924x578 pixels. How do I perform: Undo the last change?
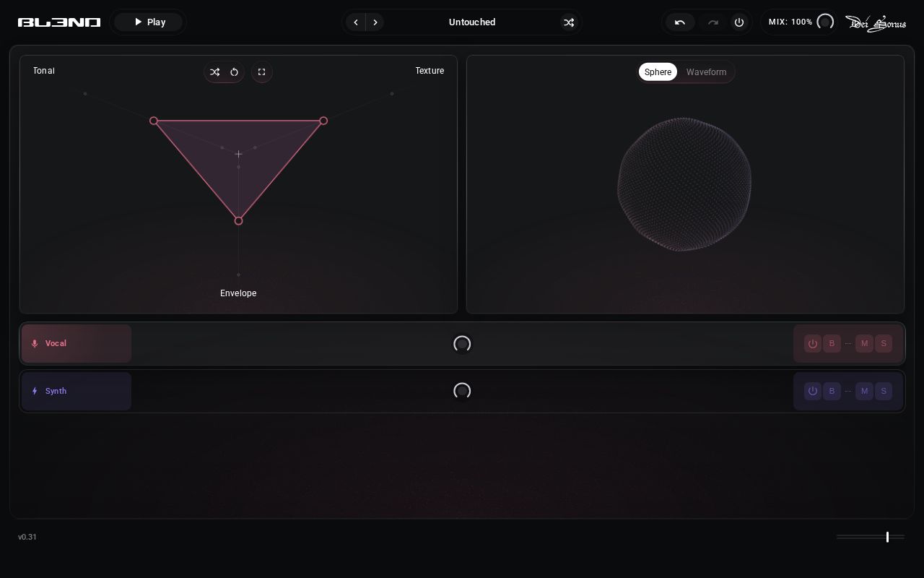[x=680, y=22]
